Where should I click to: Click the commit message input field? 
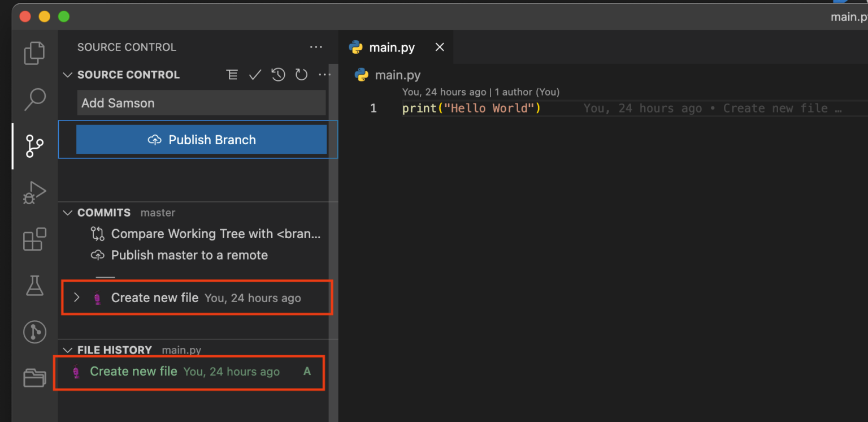[201, 103]
